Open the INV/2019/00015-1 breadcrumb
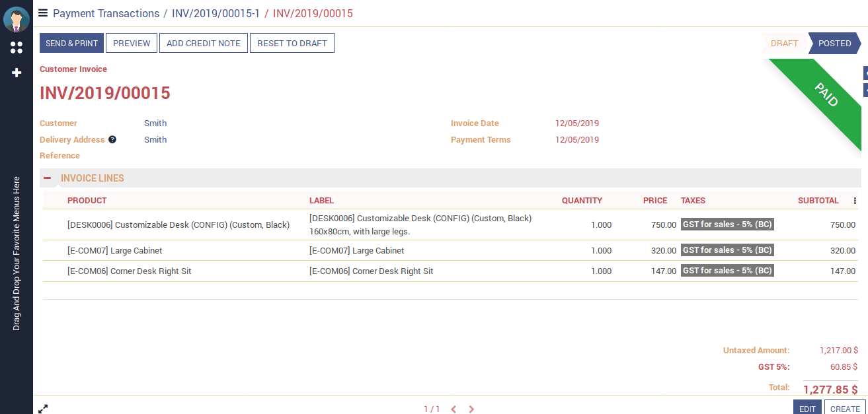This screenshot has height=414, width=868. coord(216,13)
